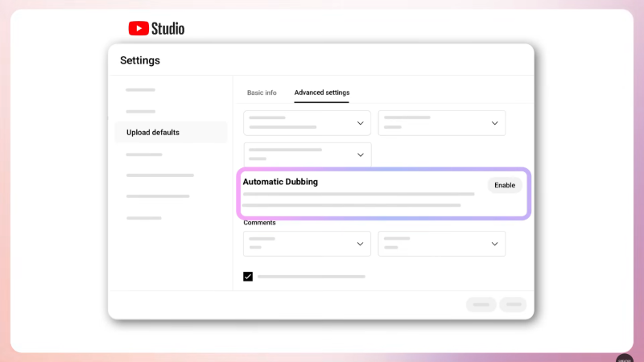Screen dimensions: 644x362
Task: Select Upload defaults in the sidebar
Action: click(153, 132)
